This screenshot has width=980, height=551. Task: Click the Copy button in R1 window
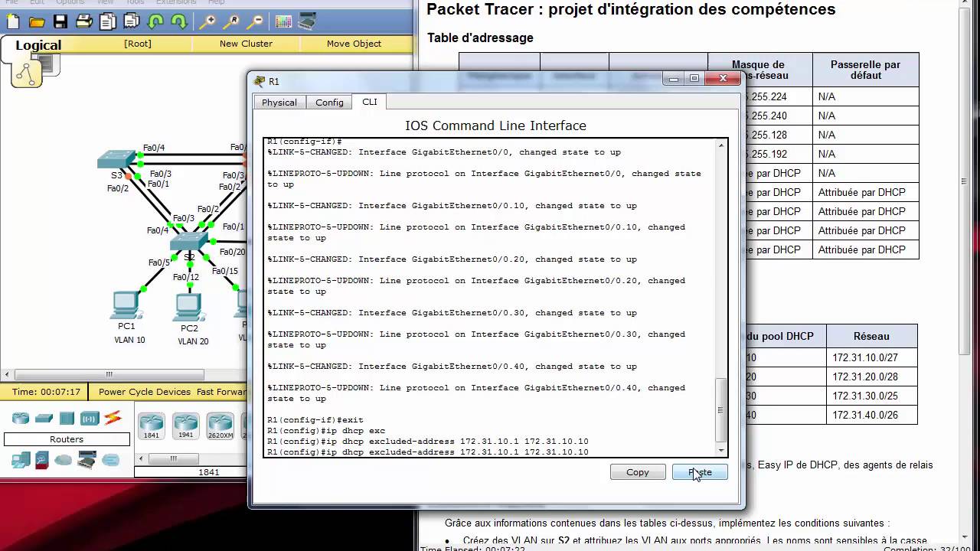[x=638, y=472]
